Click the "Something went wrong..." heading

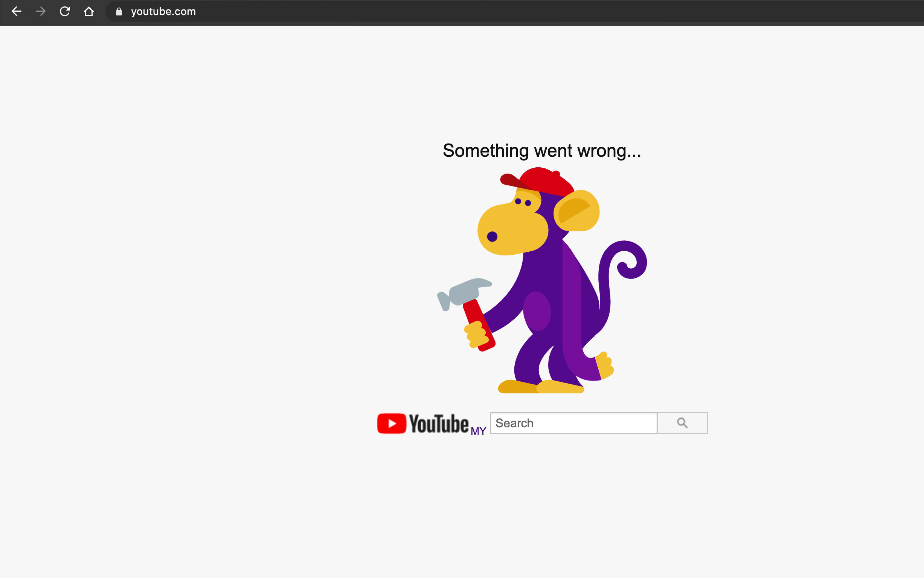tap(542, 151)
